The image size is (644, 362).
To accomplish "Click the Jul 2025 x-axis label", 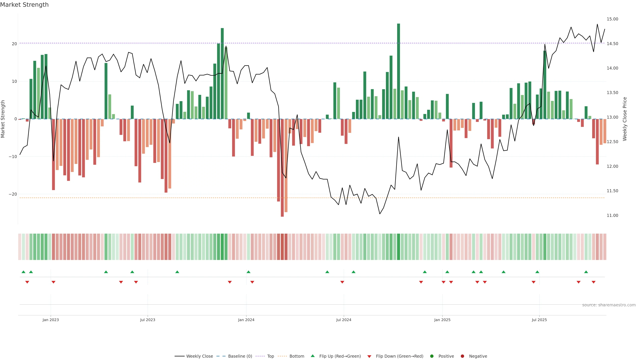I will [539, 320].
